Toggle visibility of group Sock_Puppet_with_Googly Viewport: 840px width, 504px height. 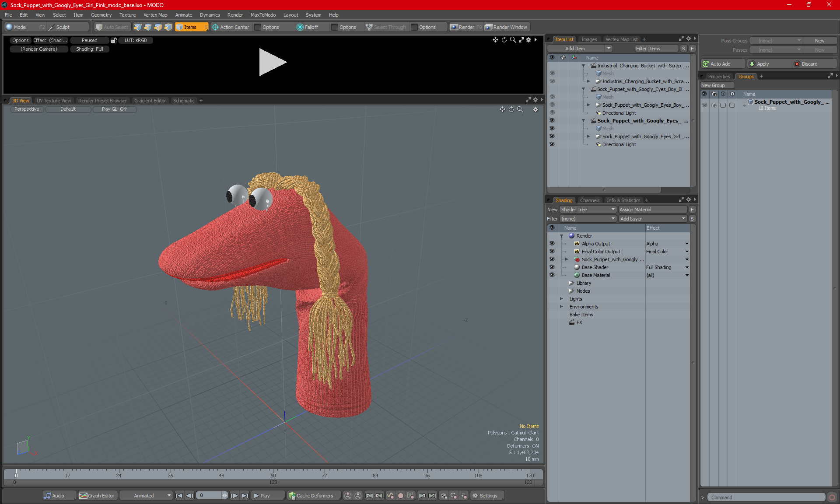point(704,105)
